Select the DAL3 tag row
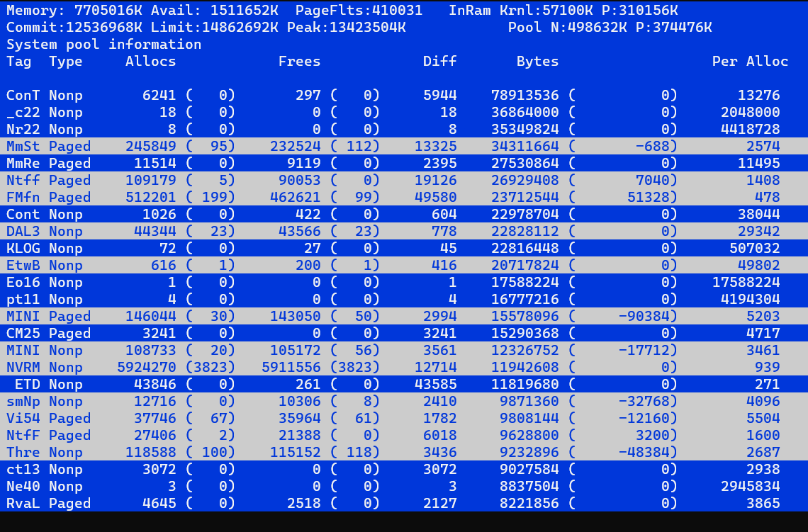Image resolution: width=808 pixels, height=532 pixels. point(404,231)
